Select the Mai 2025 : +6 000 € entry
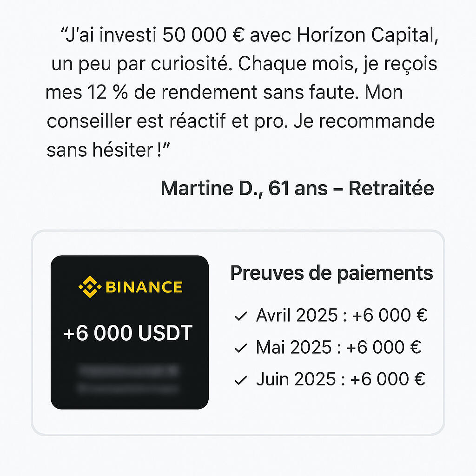The height and width of the screenshot is (476, 476). [x=338, y=347]
